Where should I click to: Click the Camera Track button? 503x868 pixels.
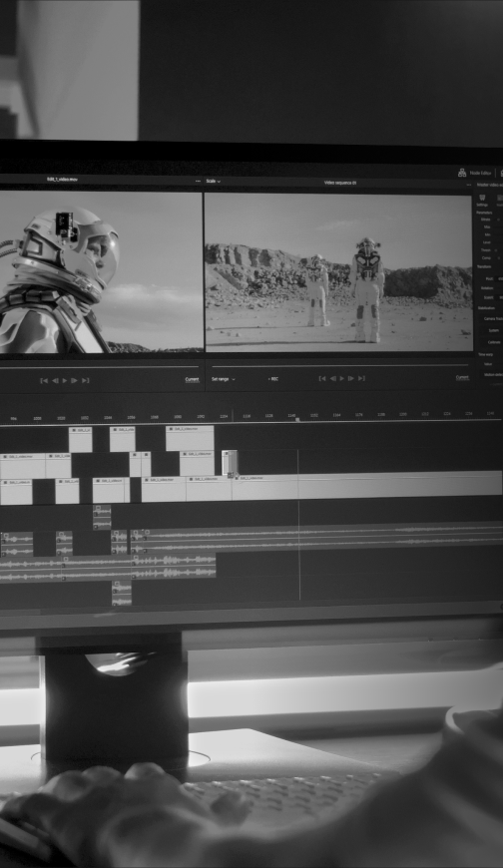tap(492, 319)
